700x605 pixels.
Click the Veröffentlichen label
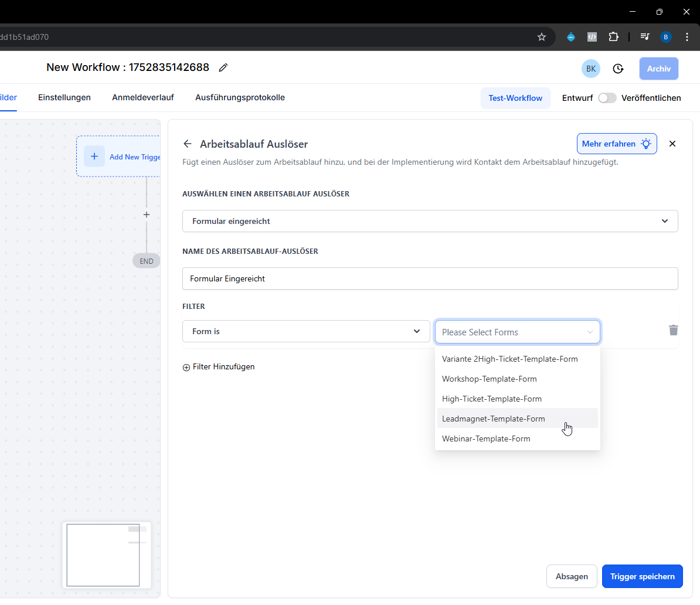click(651, 98)
